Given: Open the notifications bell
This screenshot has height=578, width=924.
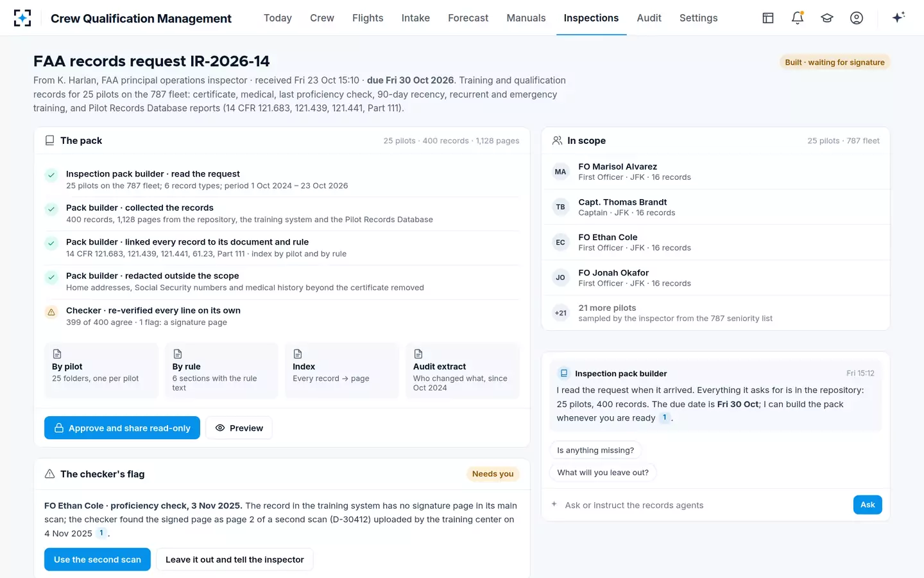Looking at the screenshot, I should tap(798, 18).
